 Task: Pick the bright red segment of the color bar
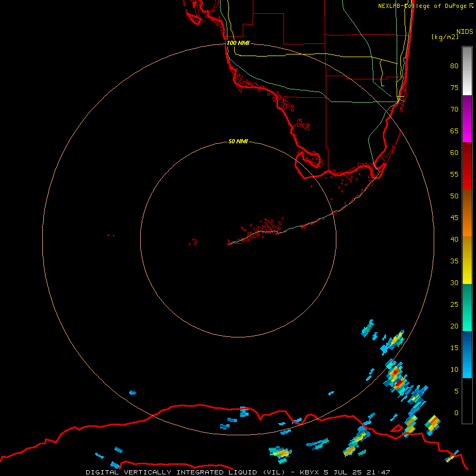[x=467, y=166]
